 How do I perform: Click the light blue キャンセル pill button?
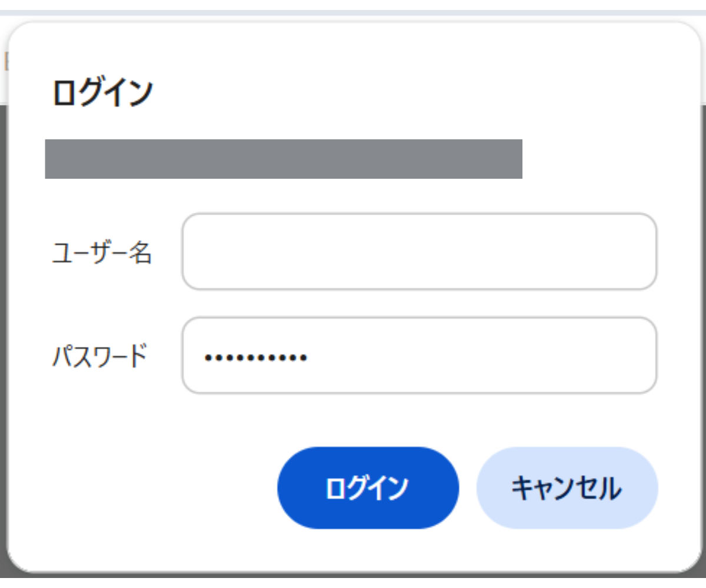coord(567,488)
